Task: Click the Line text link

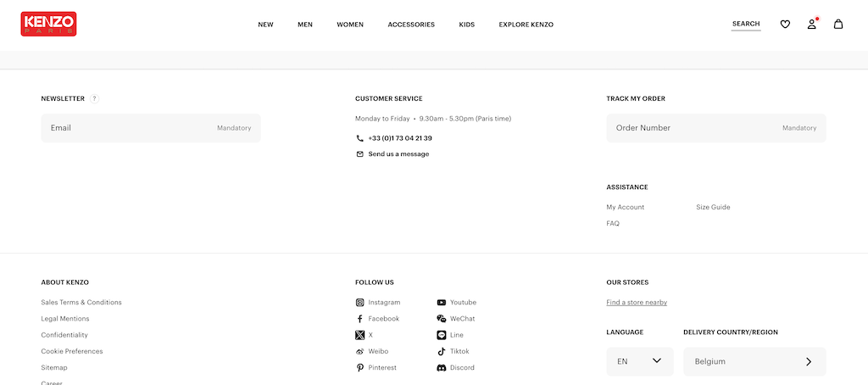Action: point(457,335)
